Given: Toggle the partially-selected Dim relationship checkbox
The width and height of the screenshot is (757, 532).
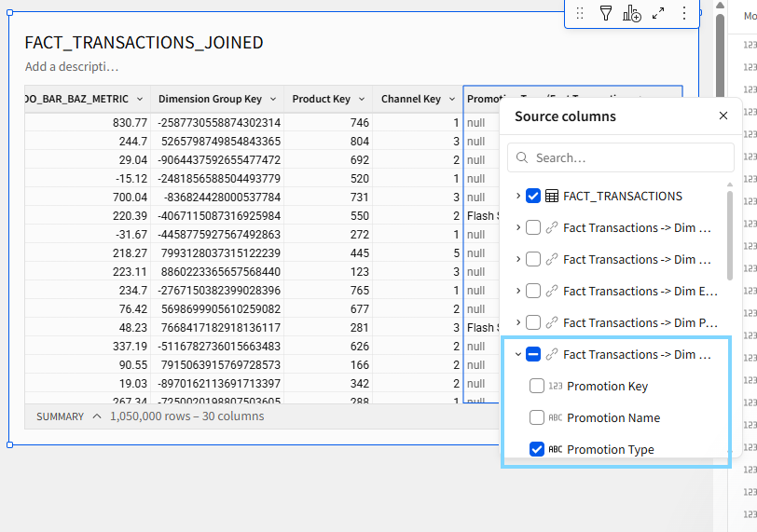Looking at the screenshot, I should pos(533,354).
